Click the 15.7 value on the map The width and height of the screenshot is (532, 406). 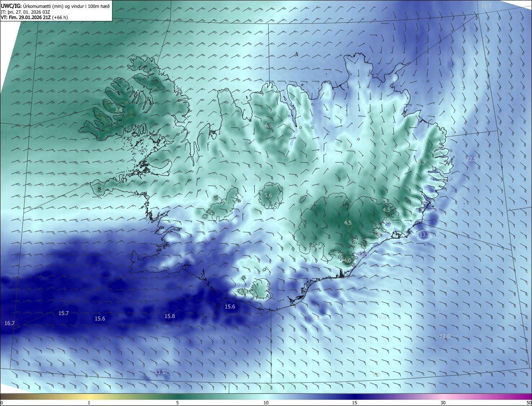click(64, 313)
